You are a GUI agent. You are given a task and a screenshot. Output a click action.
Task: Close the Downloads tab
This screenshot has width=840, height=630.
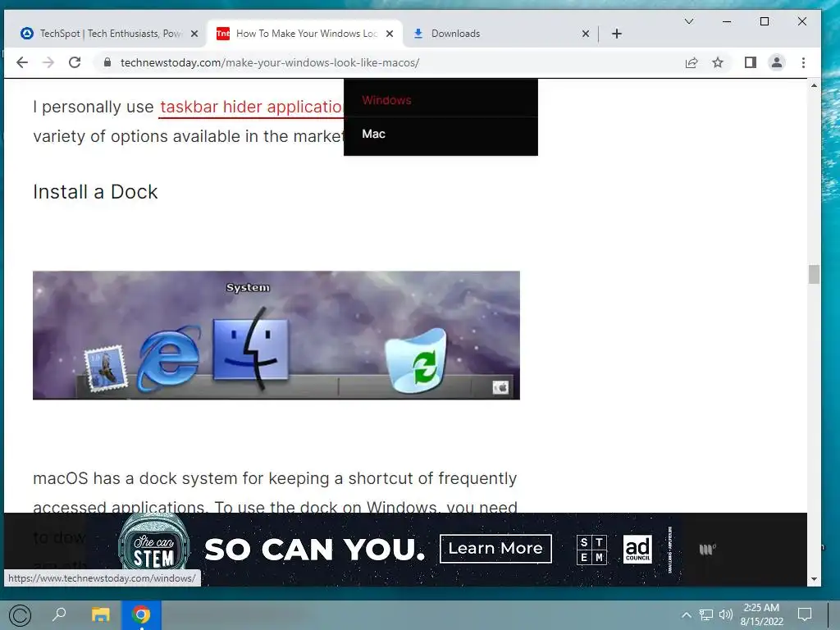click(x=586, y=34)
